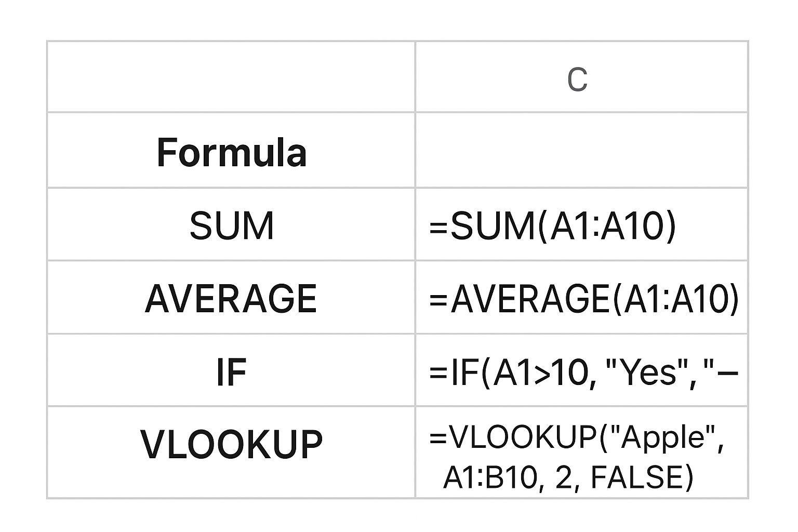
Task: Click the =IF(A1>10 formula cell
Action: pyautogui.click(x=582, y=372)
